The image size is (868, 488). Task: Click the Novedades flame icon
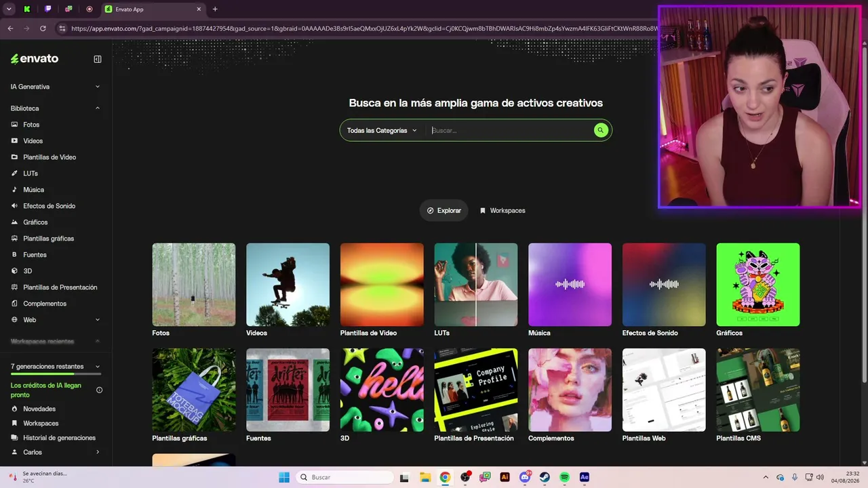click(14, 409)
